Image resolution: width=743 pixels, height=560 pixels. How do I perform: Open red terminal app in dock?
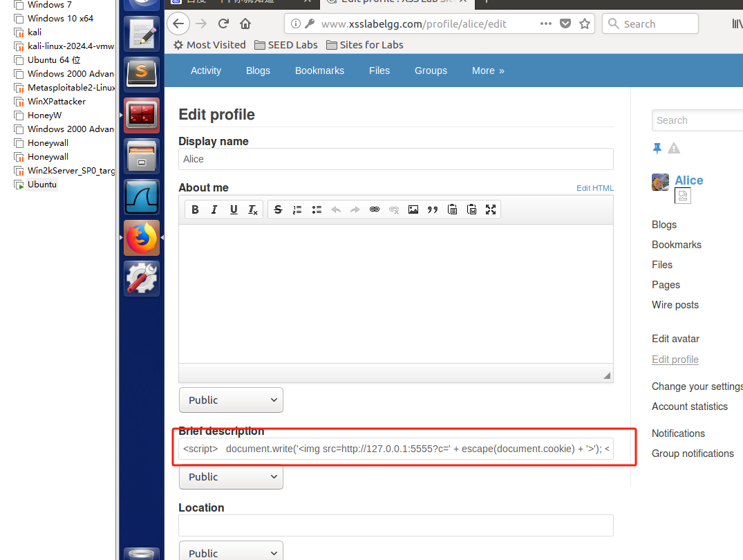point(142,115)
